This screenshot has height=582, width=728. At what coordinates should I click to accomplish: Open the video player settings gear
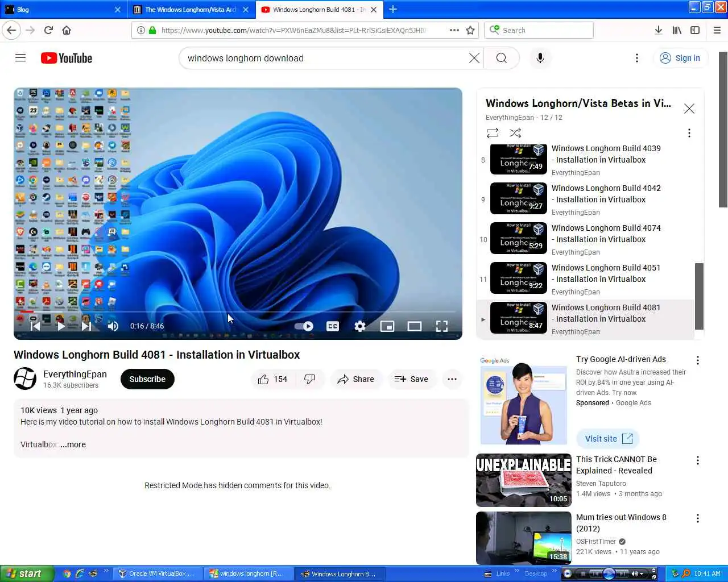pos(360,326)
